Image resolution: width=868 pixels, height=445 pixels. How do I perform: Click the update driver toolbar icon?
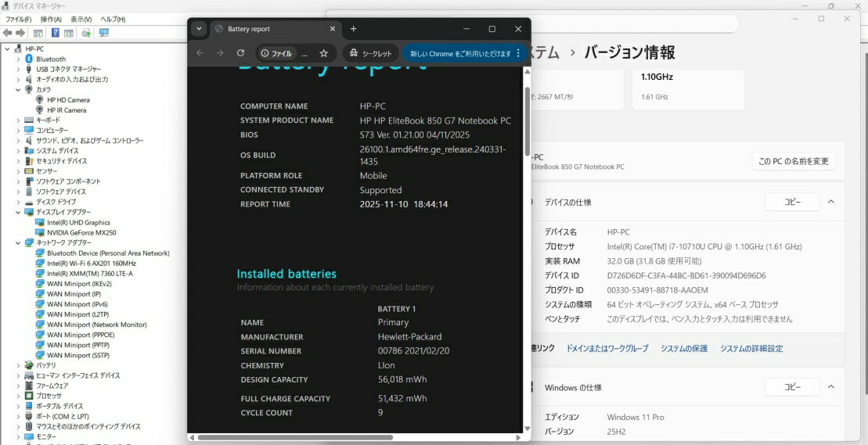click(x=86, y=33)
